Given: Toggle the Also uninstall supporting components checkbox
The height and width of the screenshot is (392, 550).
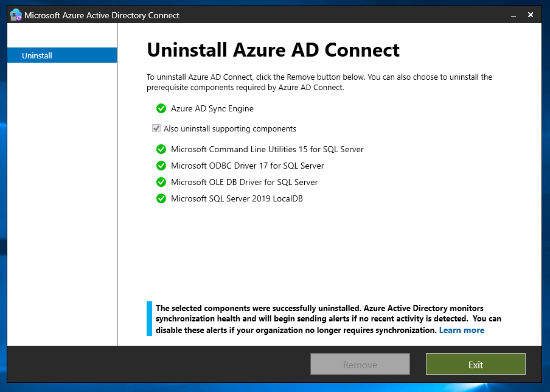Looking at the screenshot, I should [156, 128].
